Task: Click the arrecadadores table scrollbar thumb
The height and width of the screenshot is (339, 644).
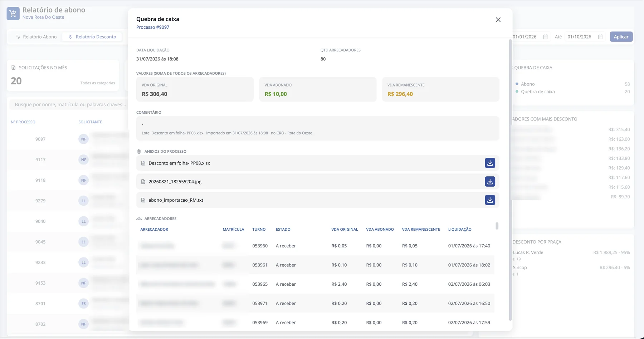Action: 497,226
